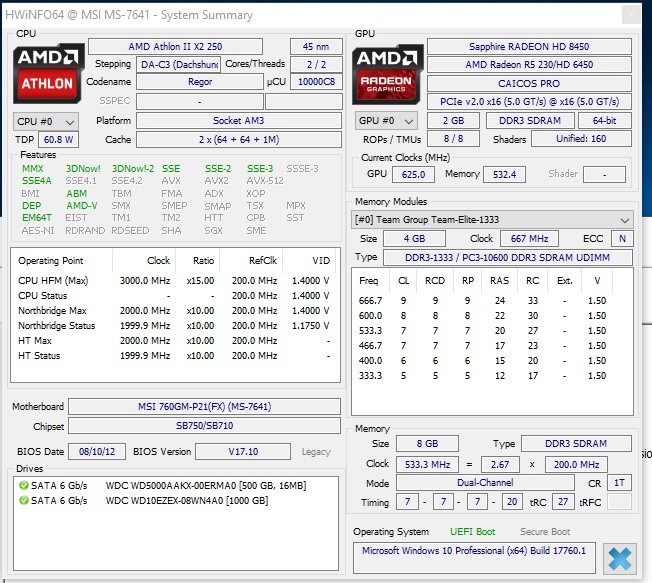Screen dimensions: 652x583
Task: Click the Dual-Channel mode value
Action: click(485, 483)
